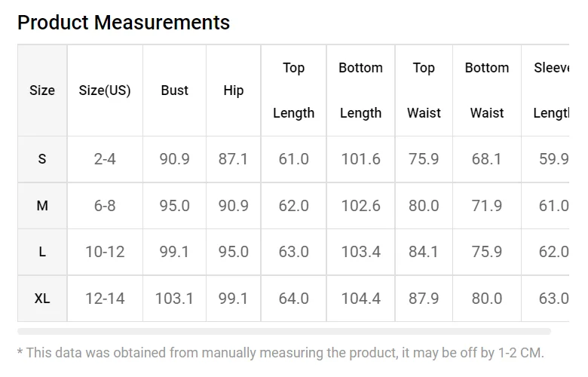Select the S size row label
The height and width of the screenshot is (377, 588).
(x=42, y=159)
